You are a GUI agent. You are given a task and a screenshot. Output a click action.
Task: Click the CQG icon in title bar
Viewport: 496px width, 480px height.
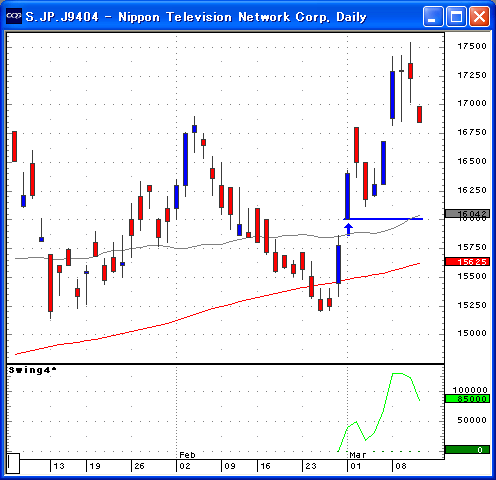coord(14,16)
